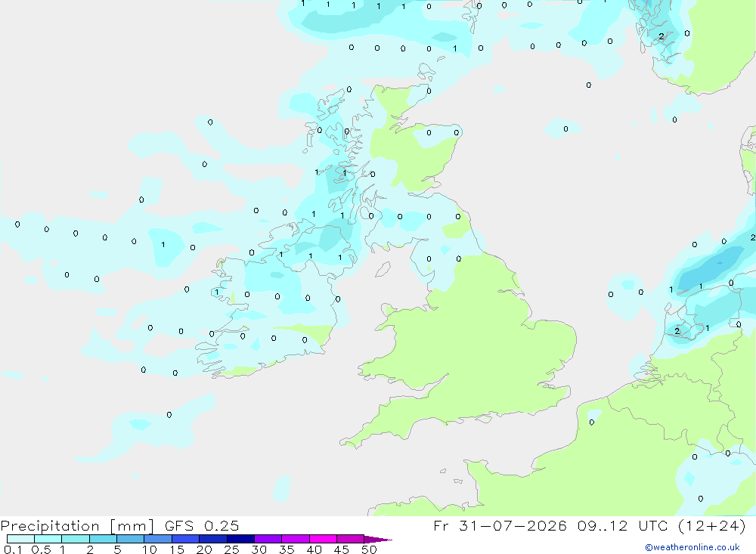756x554 pixels.
Task: Click the 0.5–1 mm light cyan legend swatch
Action: coord(48,539)
